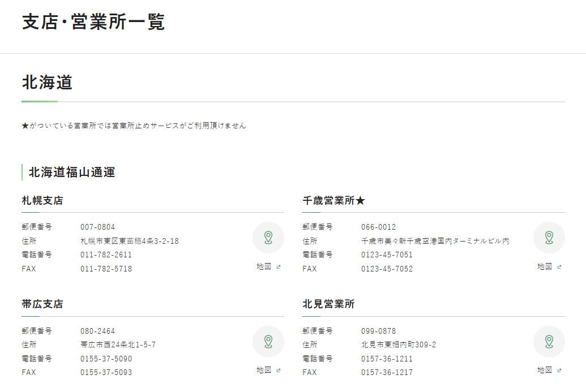Click the 地図 link under 札幌支店
The width and height of the screenshot is (586, 392).
pos(268,266)
